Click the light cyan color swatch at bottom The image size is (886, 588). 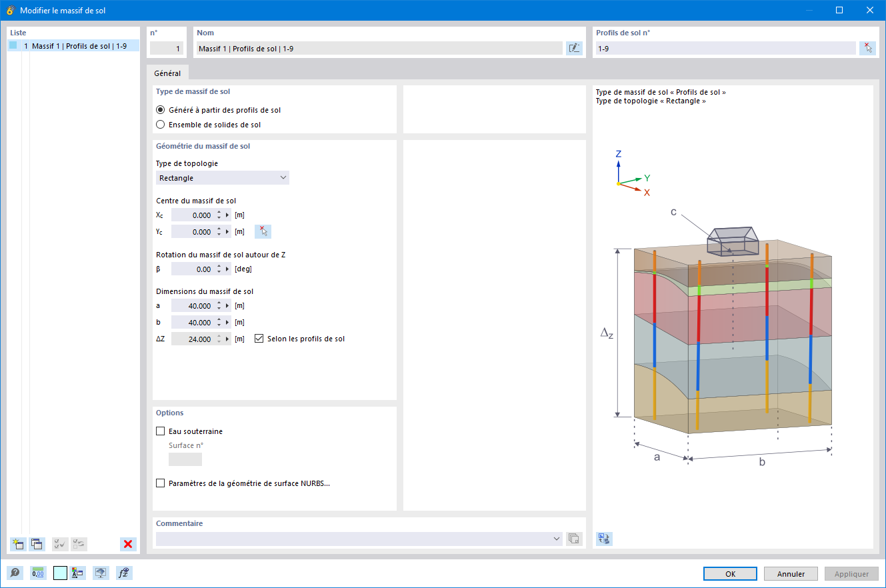[60, 573]
